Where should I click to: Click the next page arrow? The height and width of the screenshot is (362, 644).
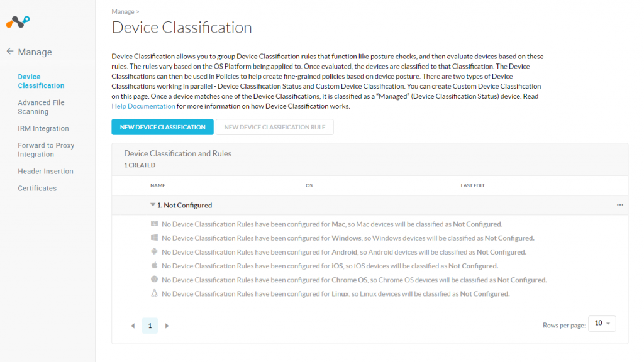tap(166, 326)
